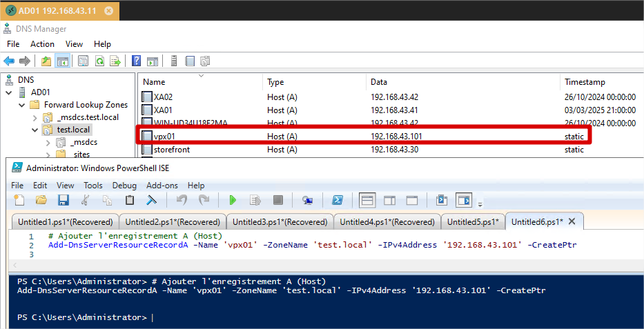This screenshot has width=644, height=329.
Task: Collapse the Forward Lookup Zones node
Action: coord(22,105)
